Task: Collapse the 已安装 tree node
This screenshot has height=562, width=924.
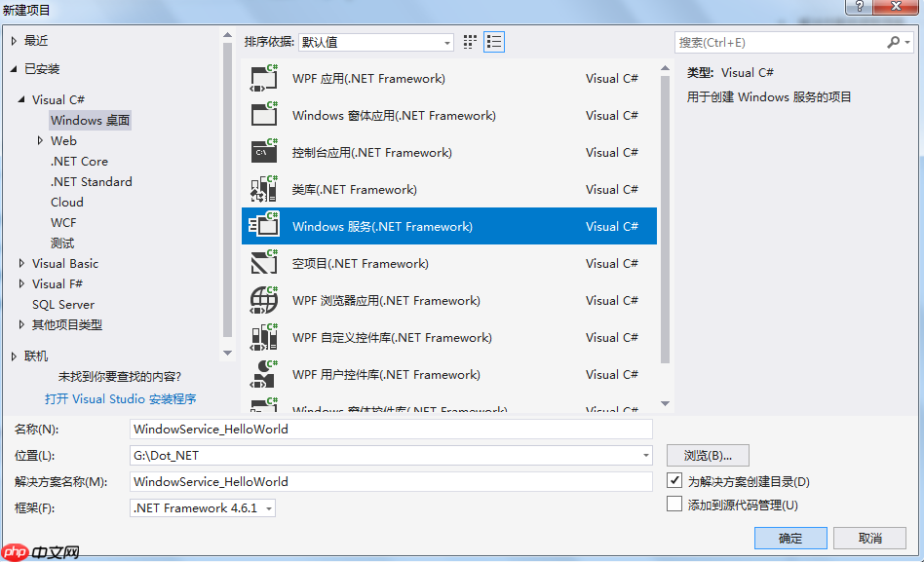Action: (x=14, y=69)
